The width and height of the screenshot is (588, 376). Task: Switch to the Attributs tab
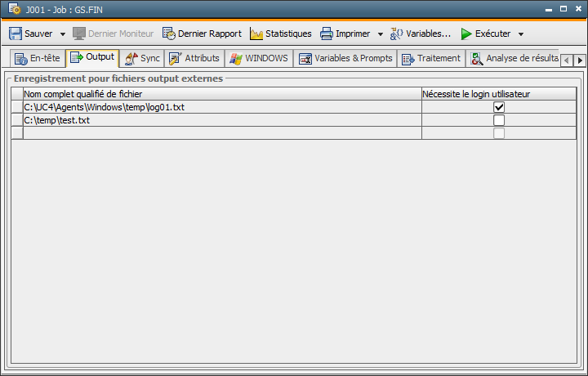click(x=194, y=59)
